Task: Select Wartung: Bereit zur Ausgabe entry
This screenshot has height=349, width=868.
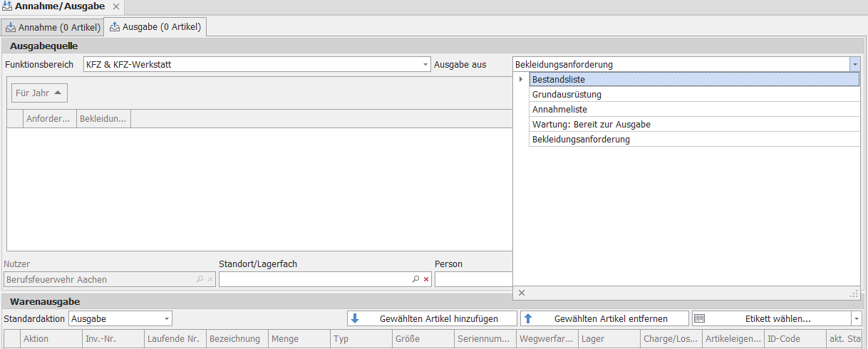Action: pos(591,125)
